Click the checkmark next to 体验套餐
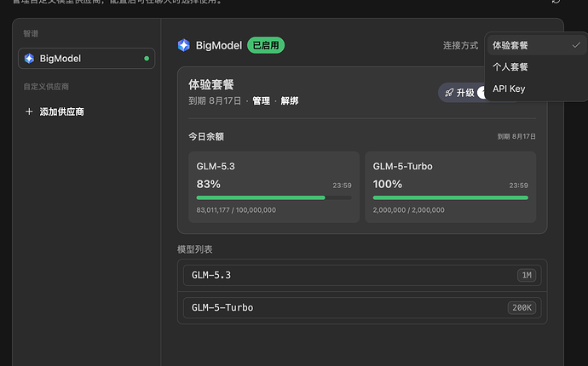The height and width of the screenshot is (366, 588). click(x=576, y=45)
